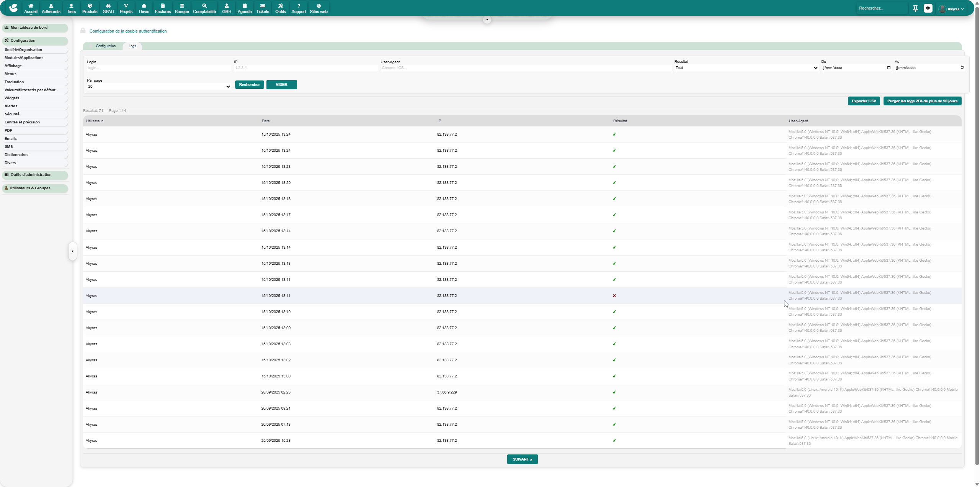Click the Exporter CSV button
980x487 pixels.
864,101
